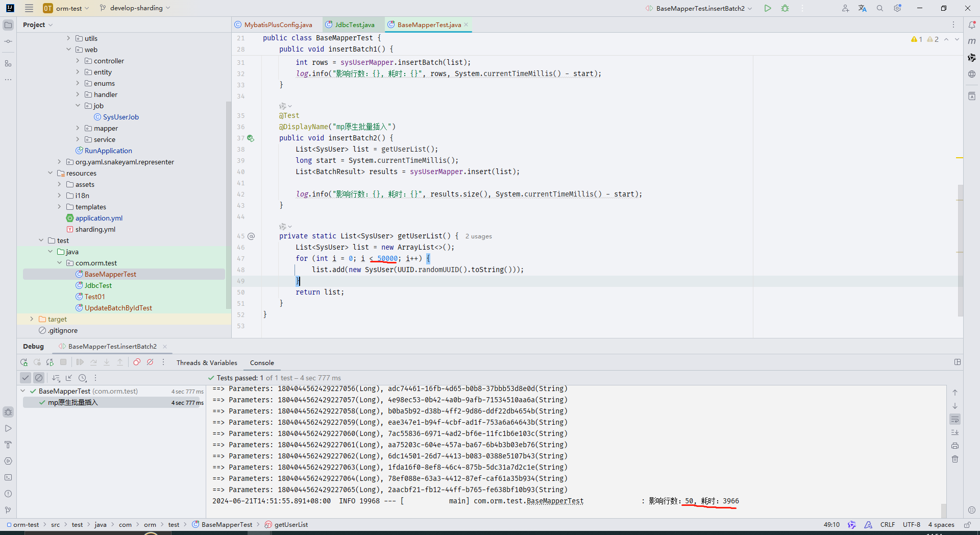980x535 pixels.
Task: Run BaseMapperTest.insertBatch2 with the green play button
Action: tap(767, 8)
